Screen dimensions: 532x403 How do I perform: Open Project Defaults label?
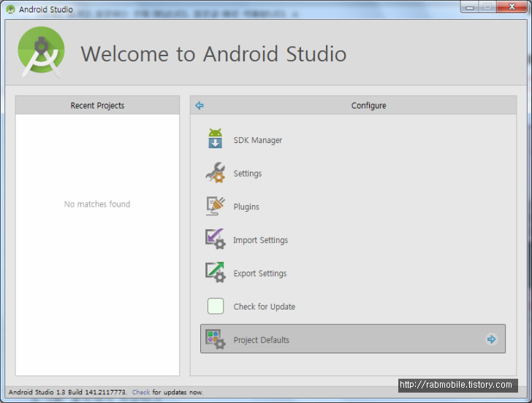(262, 340)
